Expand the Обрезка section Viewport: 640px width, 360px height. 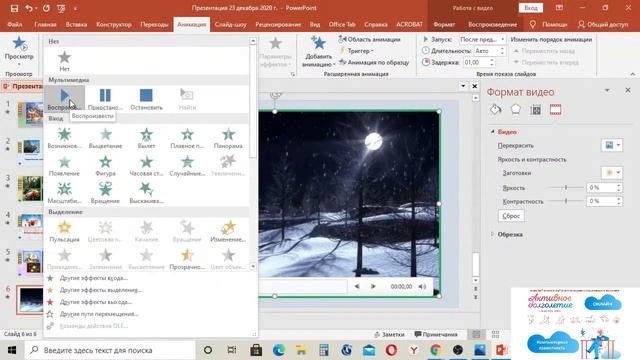pyautogui.click(x=493, y=234)
